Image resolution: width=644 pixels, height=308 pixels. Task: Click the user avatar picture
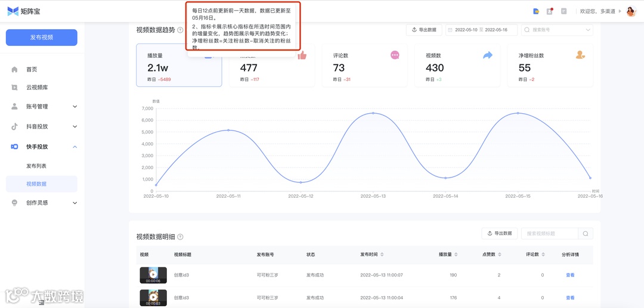pos(631,11)
